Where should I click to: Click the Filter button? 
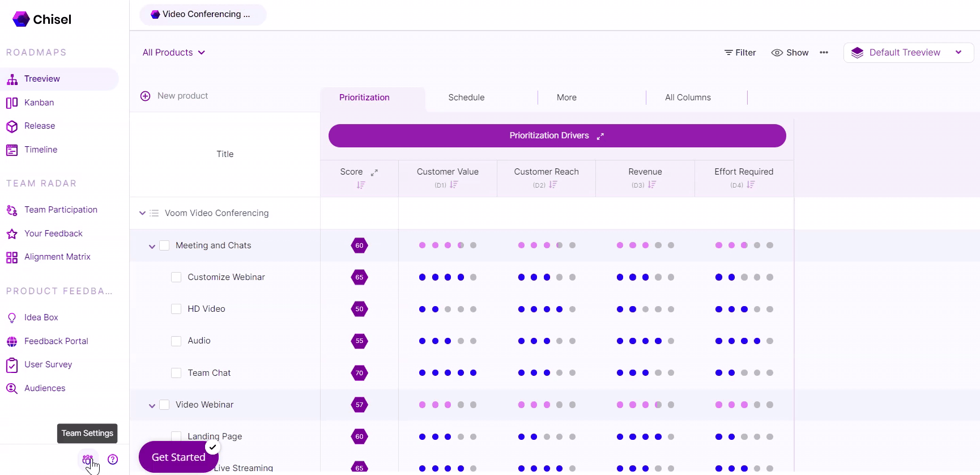pos(740,53)
